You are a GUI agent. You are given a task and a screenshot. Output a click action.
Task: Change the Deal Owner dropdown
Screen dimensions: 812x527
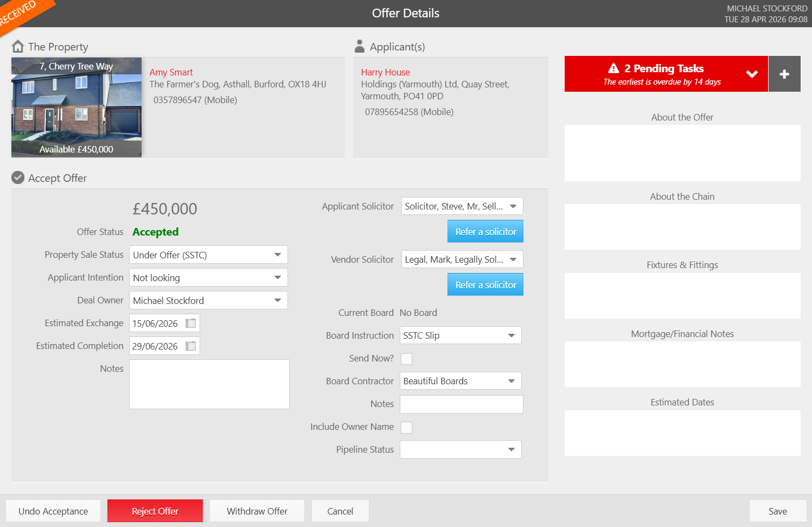tap(208, 301)
